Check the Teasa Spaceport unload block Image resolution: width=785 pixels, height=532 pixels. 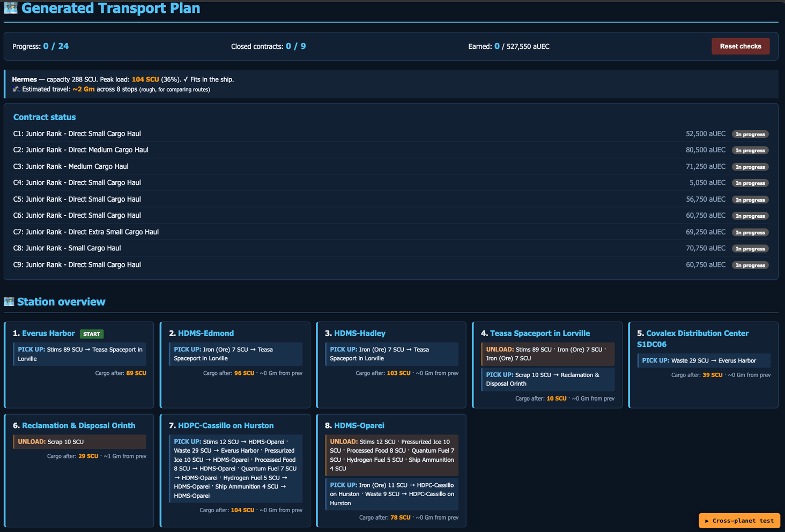pyautogui.click(x=547, y=354)
